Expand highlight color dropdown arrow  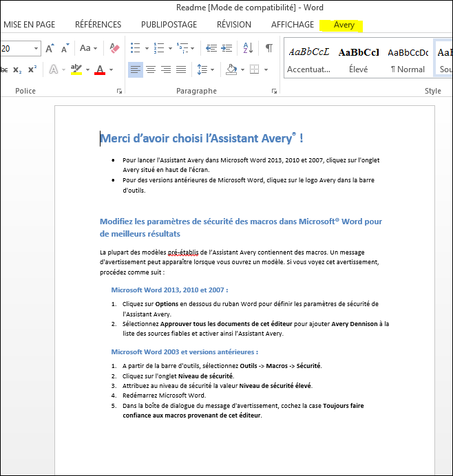[x=87, y=70]
